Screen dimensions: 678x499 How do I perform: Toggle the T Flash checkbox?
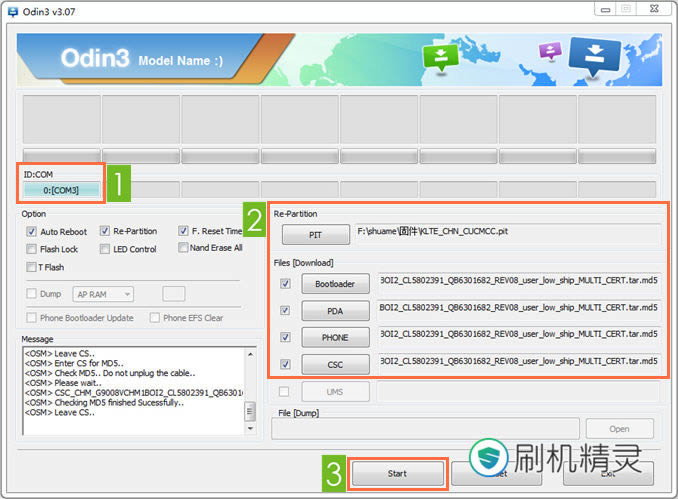(x=32, y=267)
